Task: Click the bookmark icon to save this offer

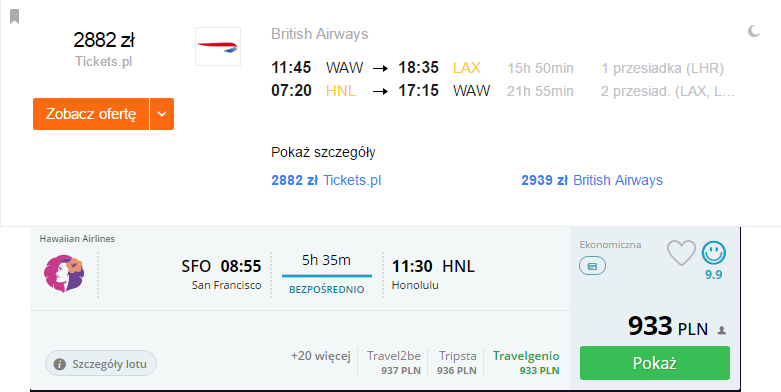Action: pos(14,16)
